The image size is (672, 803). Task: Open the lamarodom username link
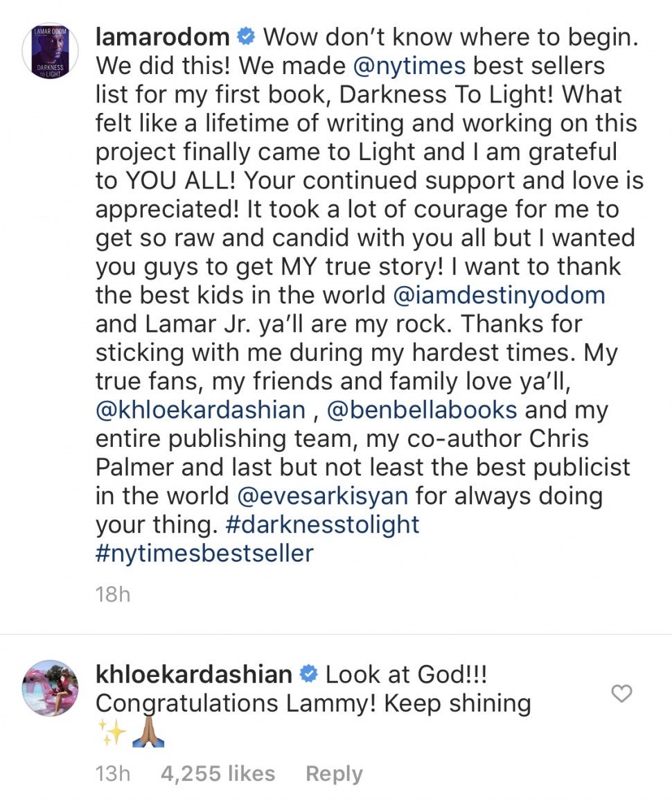click(162, 37)
